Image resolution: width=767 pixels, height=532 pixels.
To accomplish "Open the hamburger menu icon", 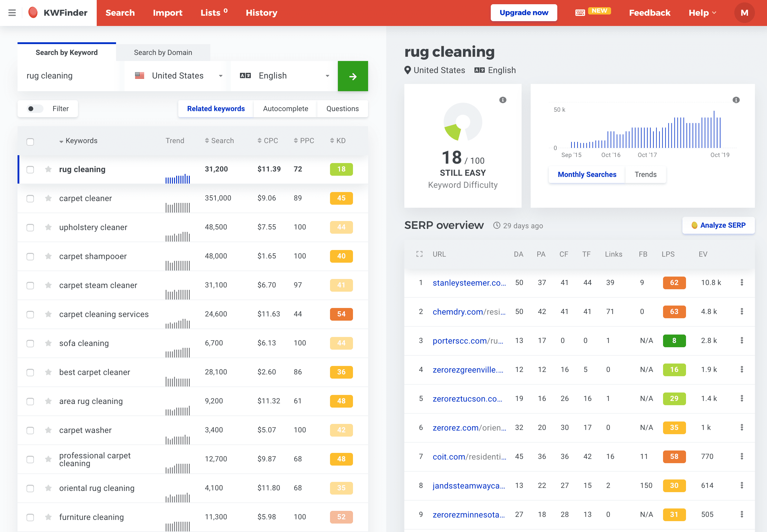I will [x=12, y=13].
